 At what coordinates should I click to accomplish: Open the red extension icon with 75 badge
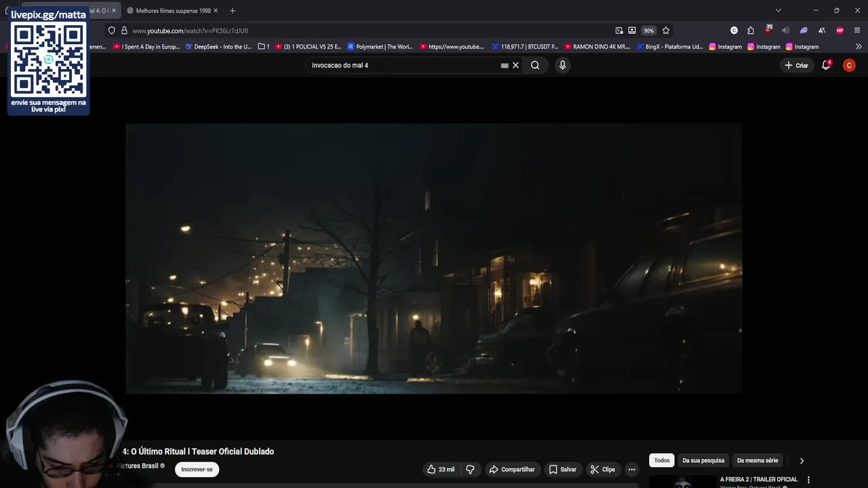coord(768,30)
